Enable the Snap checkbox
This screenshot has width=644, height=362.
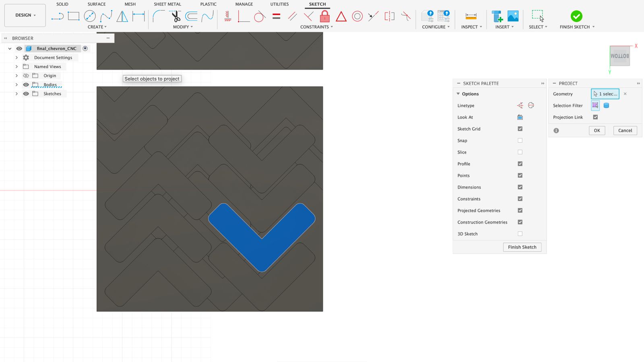tap(520, 140)
